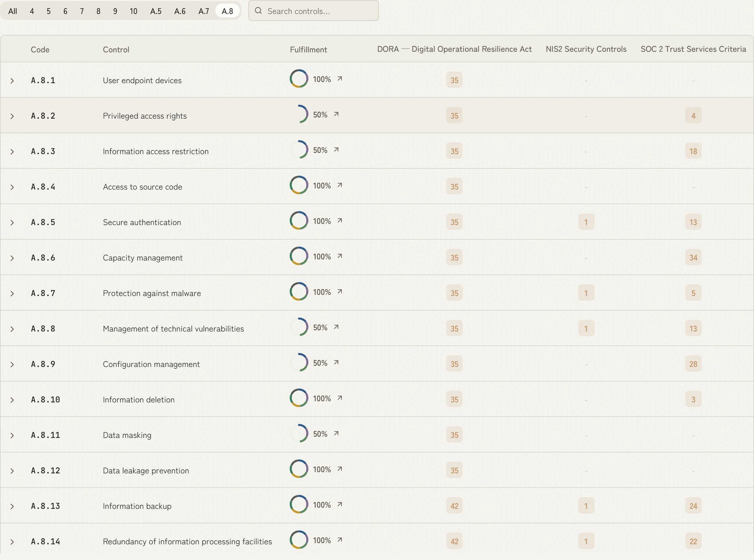Open fulfillment arrow for Redundancy of information processing facilities
Screen dimensions: 754x560
(339, 540)
